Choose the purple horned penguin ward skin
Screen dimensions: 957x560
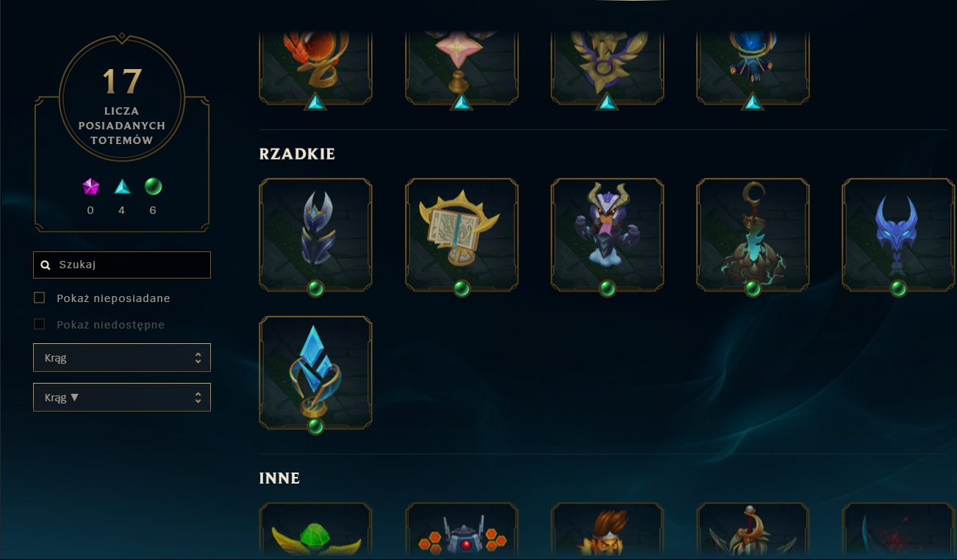[607, 234]
